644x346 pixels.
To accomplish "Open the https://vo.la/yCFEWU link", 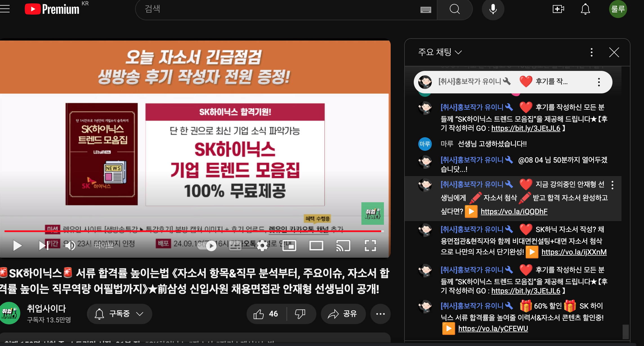I will [493, 329].
